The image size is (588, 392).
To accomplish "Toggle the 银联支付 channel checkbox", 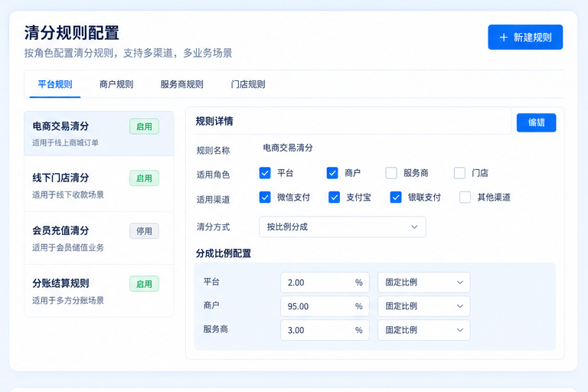I will tap(396, 198).
